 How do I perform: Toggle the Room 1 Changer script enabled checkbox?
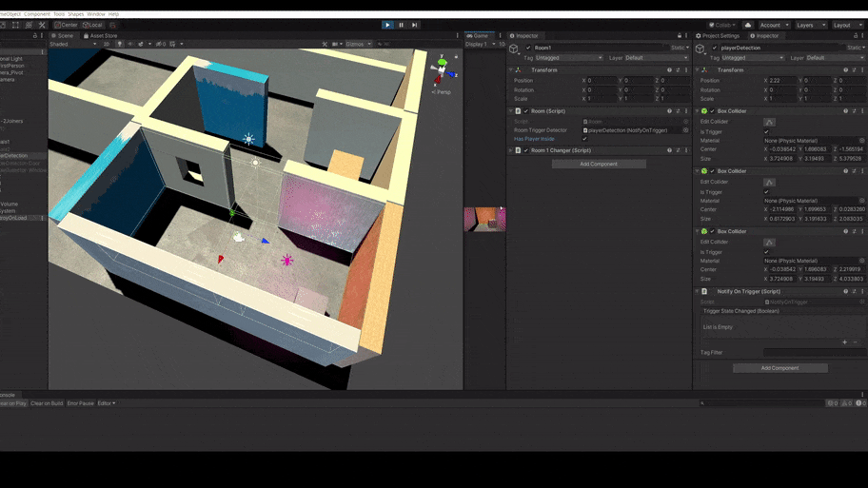526,150
